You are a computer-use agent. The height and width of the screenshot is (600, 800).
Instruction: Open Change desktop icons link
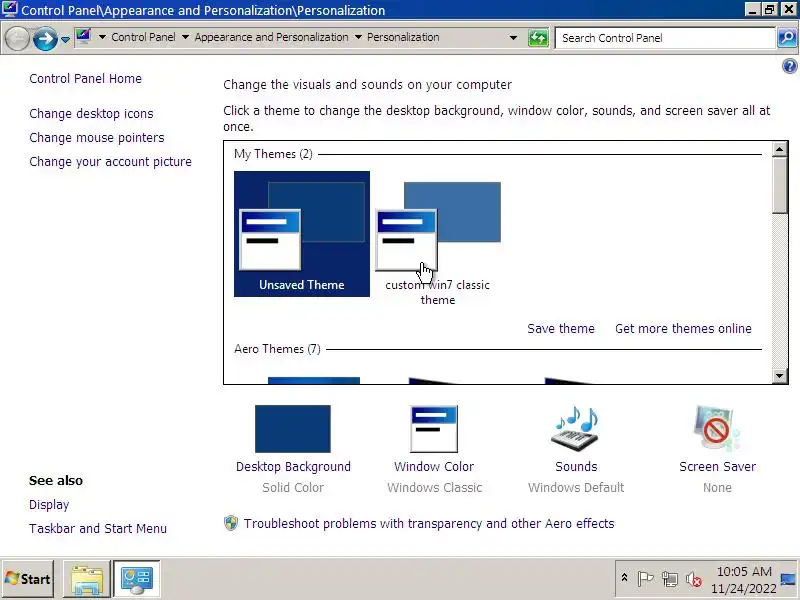pyautogui.click(x=91, y=113)
